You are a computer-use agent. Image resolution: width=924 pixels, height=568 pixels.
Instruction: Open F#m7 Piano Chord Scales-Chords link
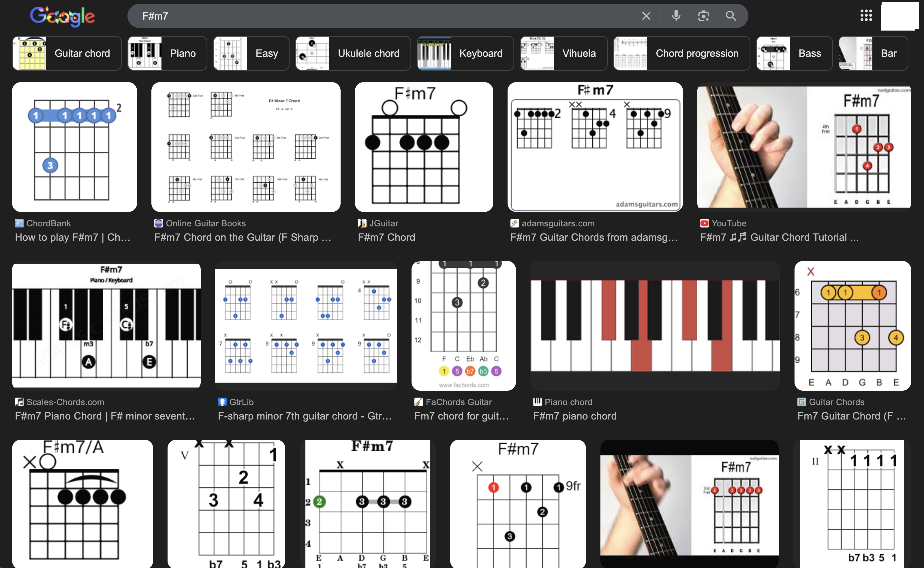coord(105,416)
